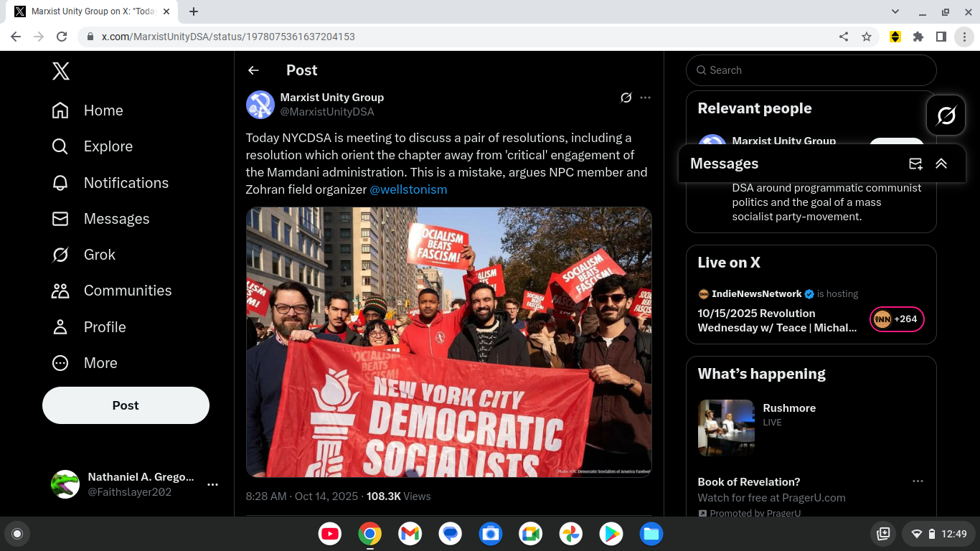Click the 108.3K Views count
The width and height of the screenshot is (980, 551).
point(399,496)
